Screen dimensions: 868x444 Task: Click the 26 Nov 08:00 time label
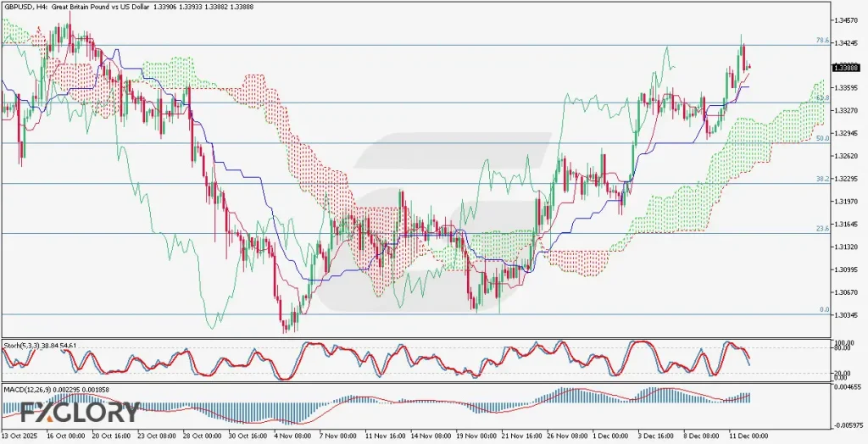pyautogui.click(x=566, y=436)
